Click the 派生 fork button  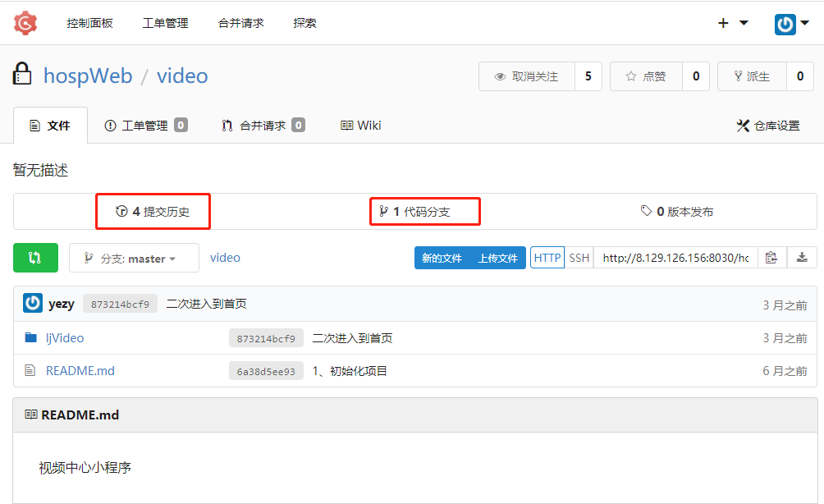tap(752, 76)
